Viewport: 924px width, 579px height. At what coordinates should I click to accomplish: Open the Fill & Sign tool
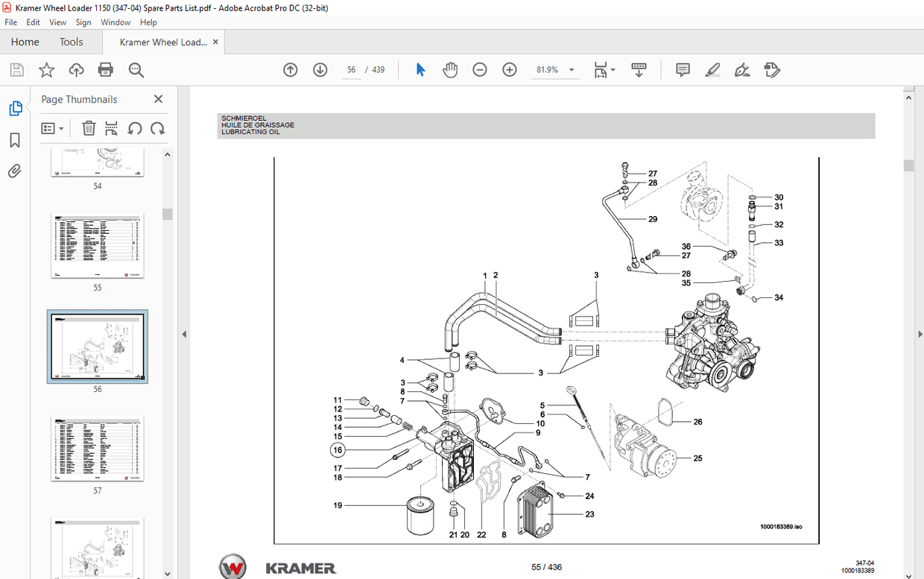pos(772,69)
